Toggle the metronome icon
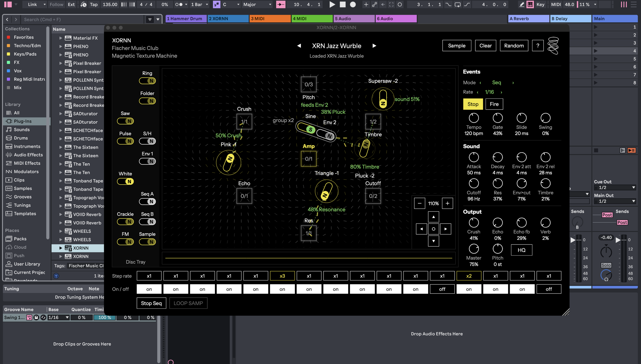641x364 pixels. coord(179,4)
